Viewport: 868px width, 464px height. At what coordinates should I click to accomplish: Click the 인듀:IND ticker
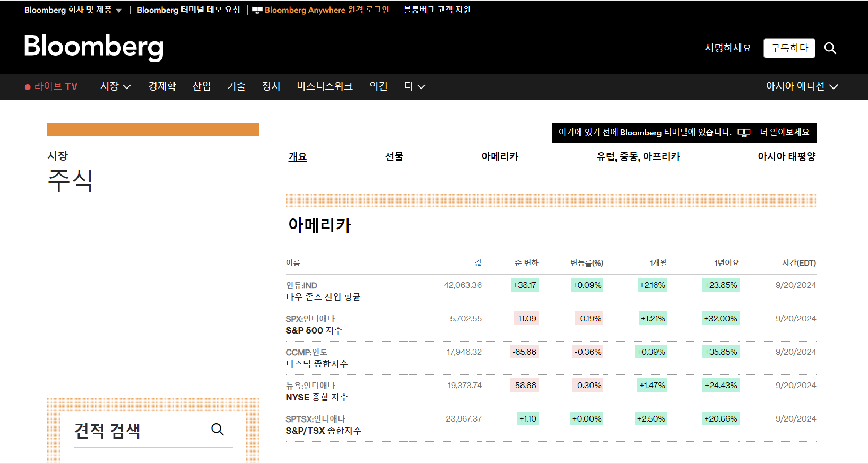coord(301,285)
